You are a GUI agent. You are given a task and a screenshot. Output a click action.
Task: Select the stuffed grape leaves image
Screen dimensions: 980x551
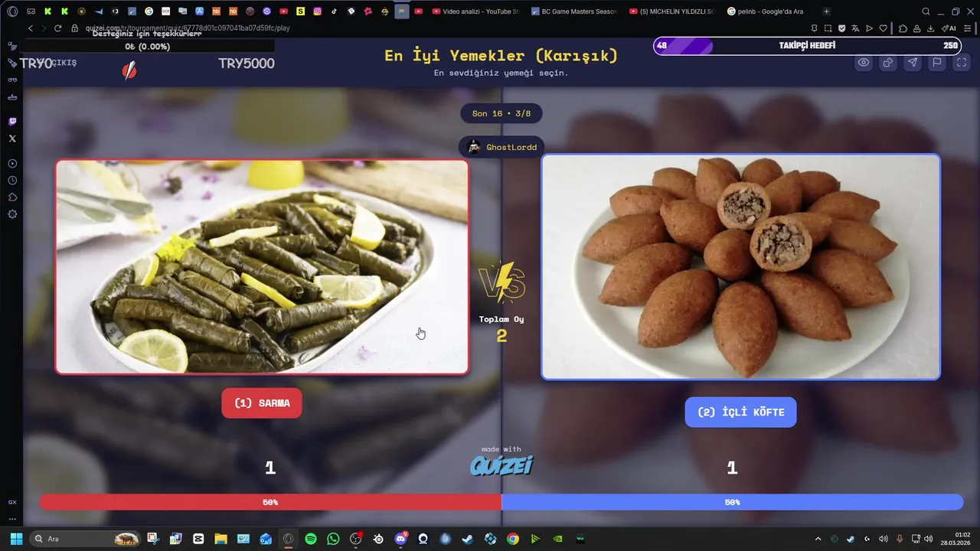[x=262, y=266]
